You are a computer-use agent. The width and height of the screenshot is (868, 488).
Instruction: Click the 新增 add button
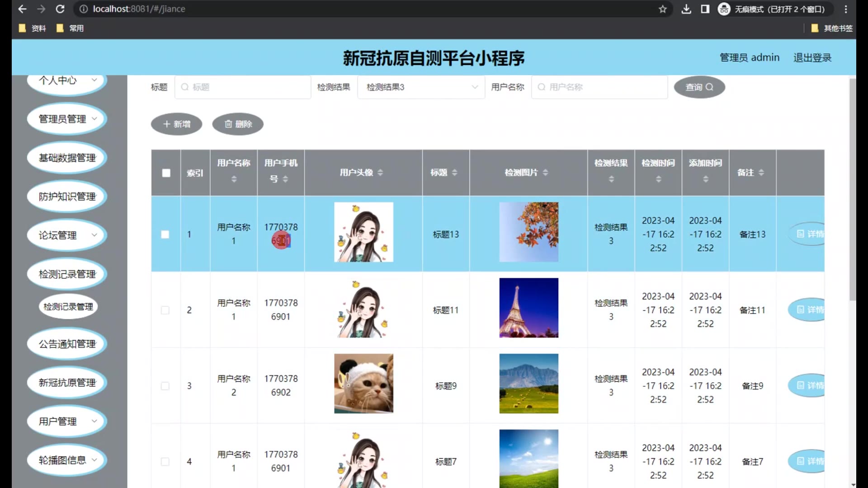pos(176,124)
